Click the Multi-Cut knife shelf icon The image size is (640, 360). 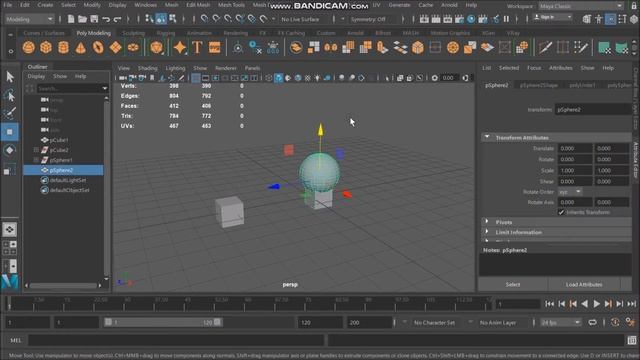(x=545, y=48)
